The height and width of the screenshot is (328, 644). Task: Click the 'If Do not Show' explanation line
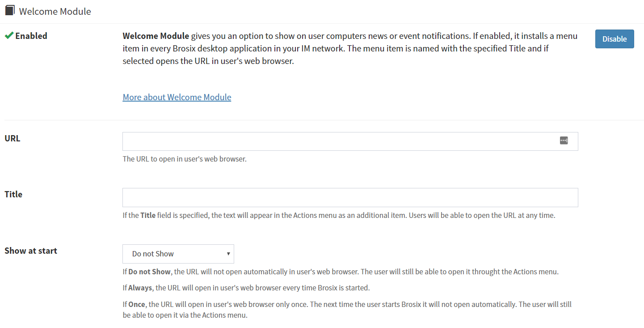[x=341, y=272]
